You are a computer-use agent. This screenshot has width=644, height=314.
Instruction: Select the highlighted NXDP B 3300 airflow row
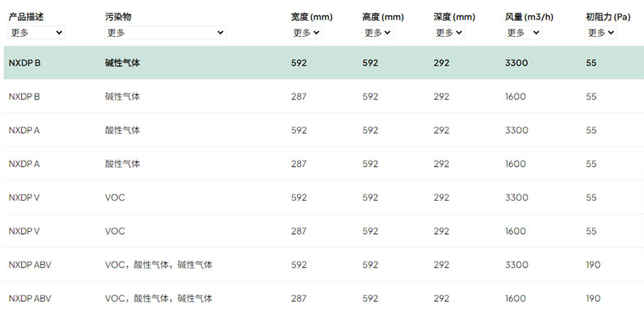(324, 63)
